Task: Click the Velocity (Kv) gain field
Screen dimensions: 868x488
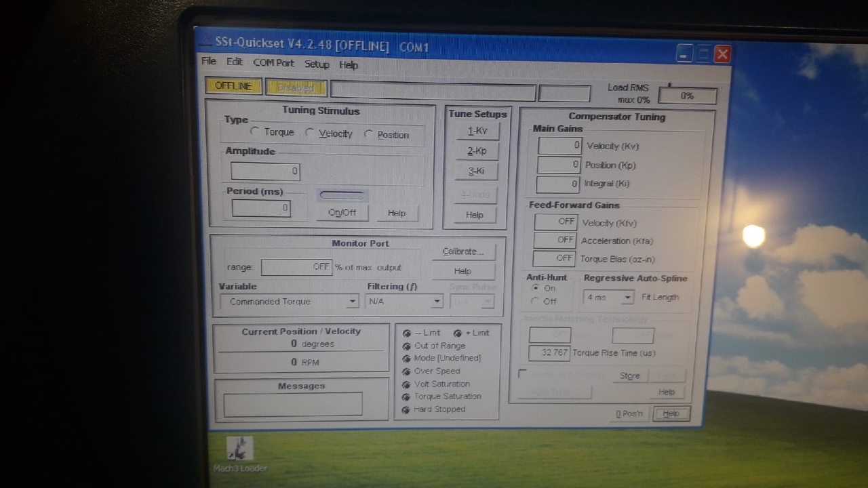Action: click(x=559, y=145)
